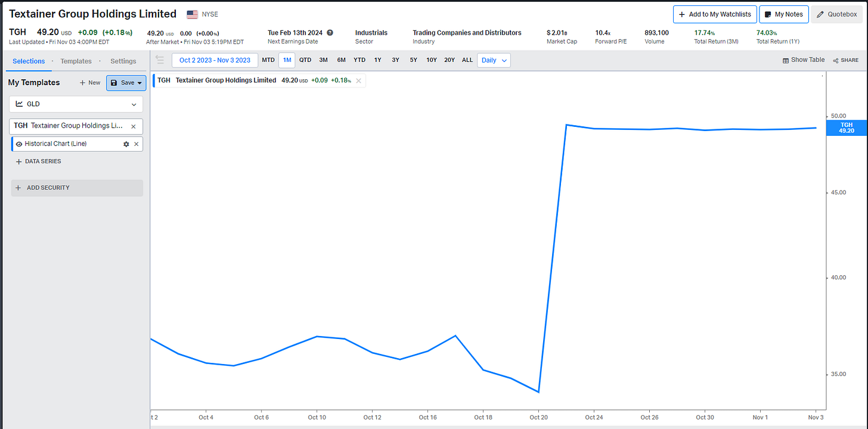Viewport: 868px width, 429px height.
Task: Click Tue Feb 13th 2024 earnings date
Action: (296, 33)
